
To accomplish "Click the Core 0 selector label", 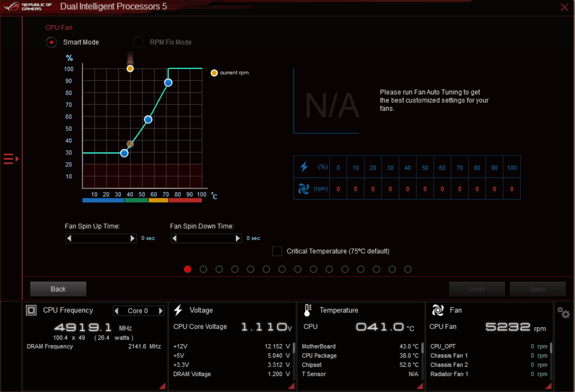I will point(138,311).
